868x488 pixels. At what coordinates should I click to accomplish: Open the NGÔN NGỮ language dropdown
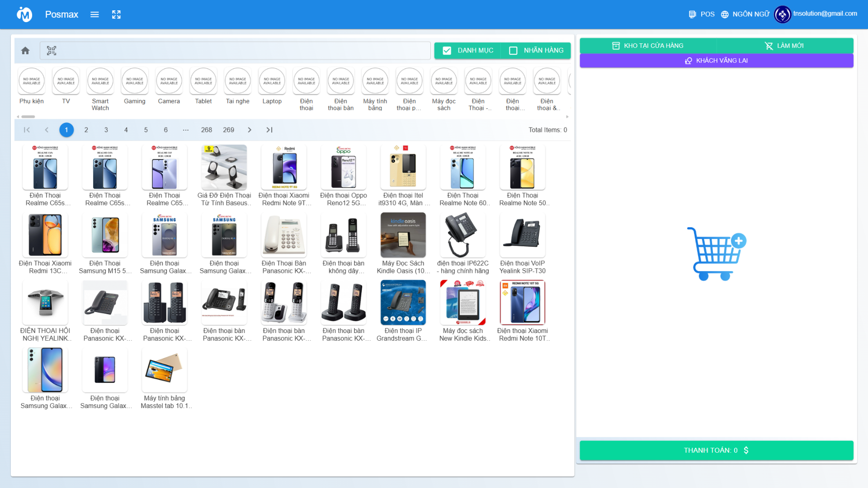(750, 14)
